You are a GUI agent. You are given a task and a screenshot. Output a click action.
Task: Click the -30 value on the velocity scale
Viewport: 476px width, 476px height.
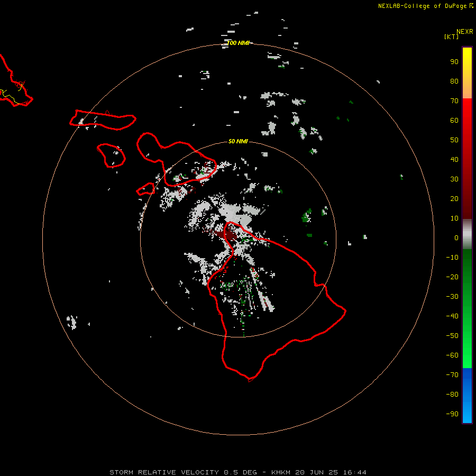(x=452, y=297)
